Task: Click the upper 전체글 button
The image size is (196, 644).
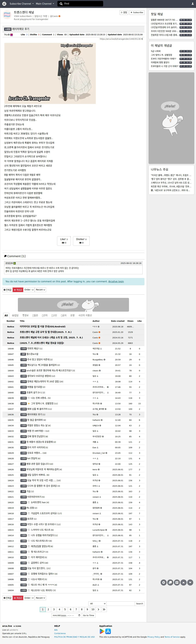Action: [7, 290]
